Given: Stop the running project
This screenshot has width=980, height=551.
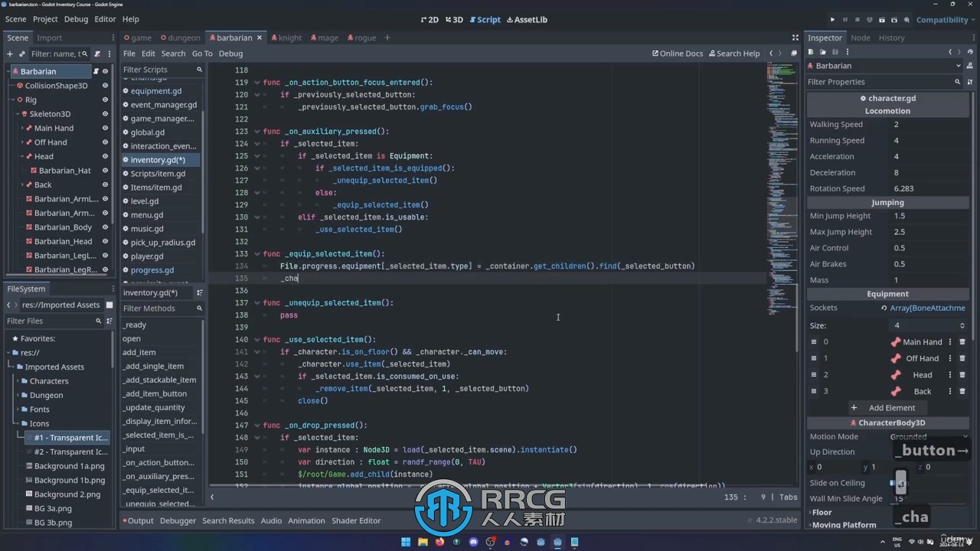Looking at the screenshot, I should [x=857, y=20].
